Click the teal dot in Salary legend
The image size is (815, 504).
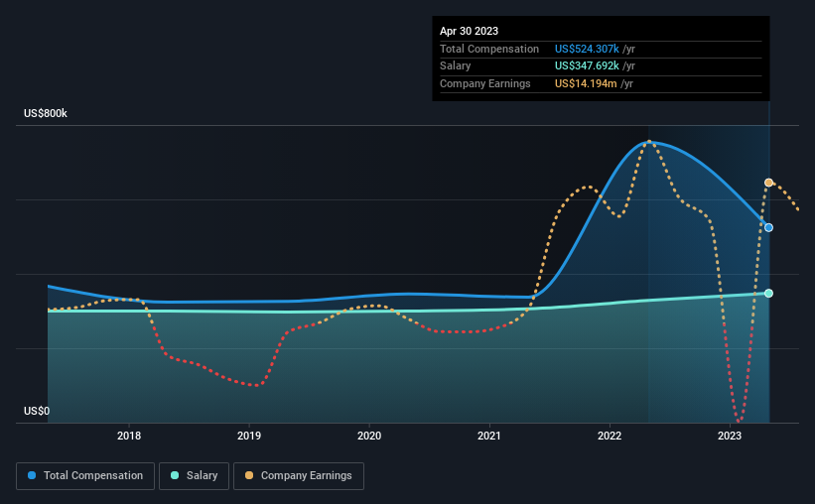(x=175, y=475)
